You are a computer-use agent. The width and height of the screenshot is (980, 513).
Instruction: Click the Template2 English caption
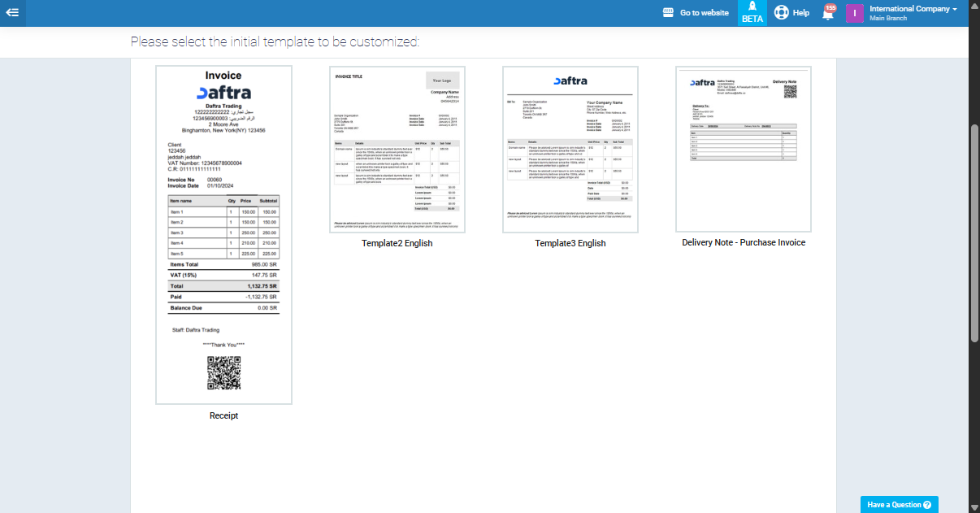(x=397, y=243)
